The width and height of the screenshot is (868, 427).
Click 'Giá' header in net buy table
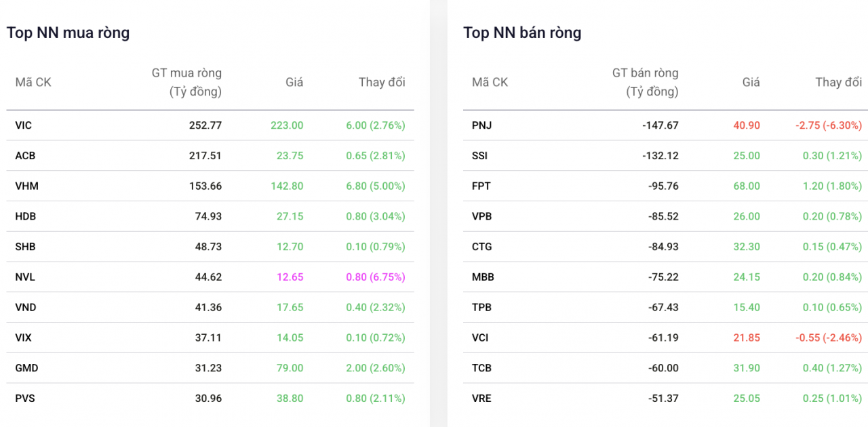coord(294,82)
